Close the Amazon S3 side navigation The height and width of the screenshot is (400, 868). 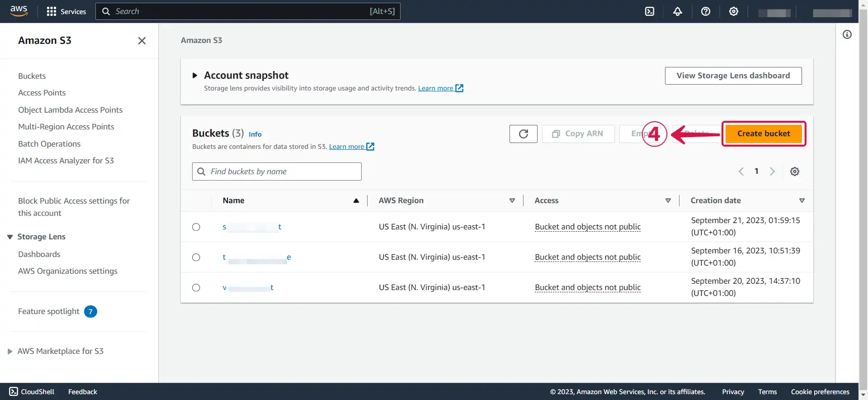[x=142, y=41]
